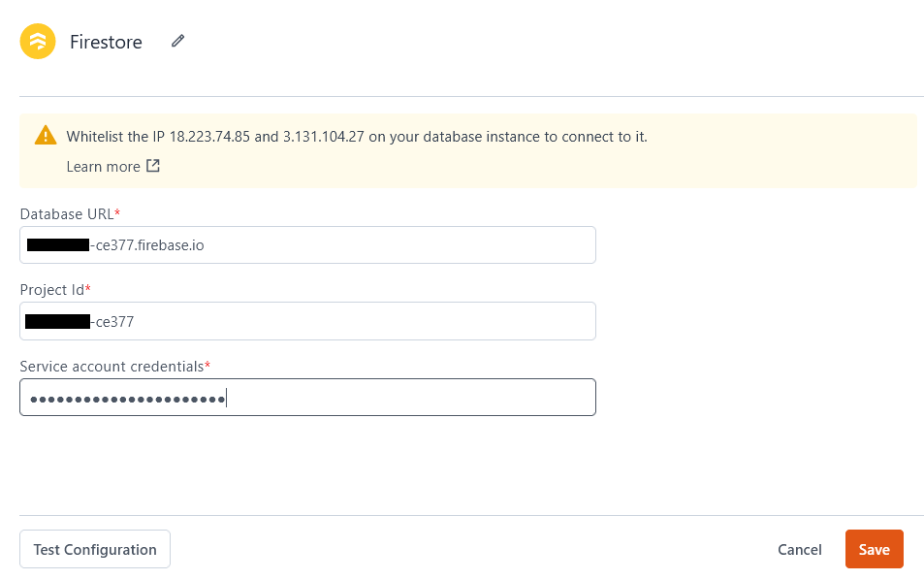Click the pencil icon to rename Firestore
Image resolution: width=924 pixels, height=580 pixels.
176,42
